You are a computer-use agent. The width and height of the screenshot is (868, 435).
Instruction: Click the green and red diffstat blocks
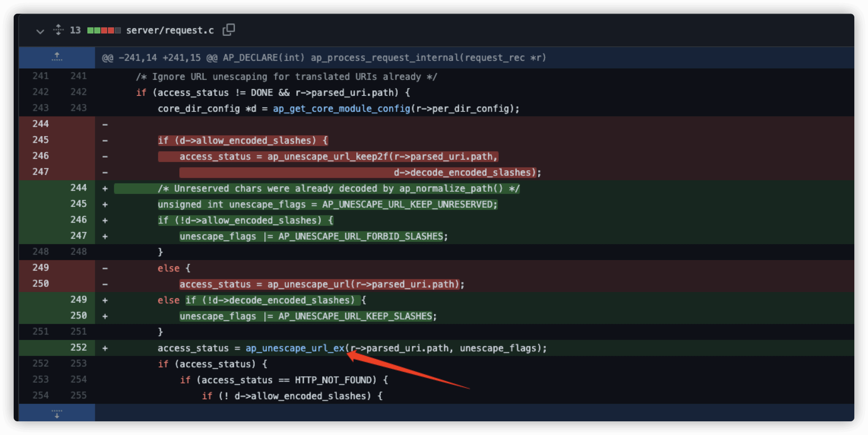pyautogui.click(x=104, y=30)
